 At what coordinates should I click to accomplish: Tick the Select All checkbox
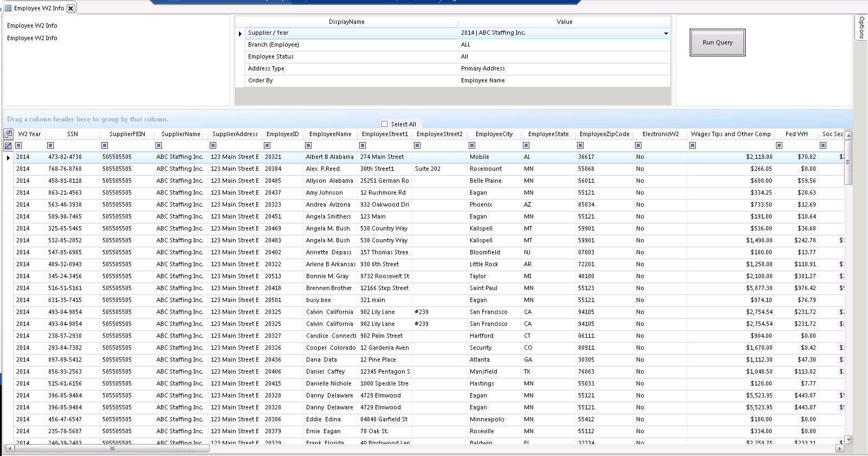(385, 124)
